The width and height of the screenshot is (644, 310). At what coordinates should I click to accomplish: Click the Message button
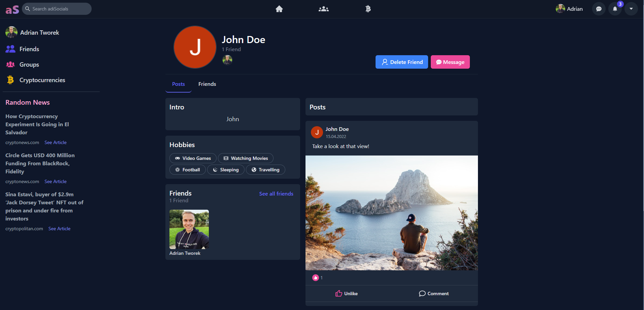click(x=450, y=62)
